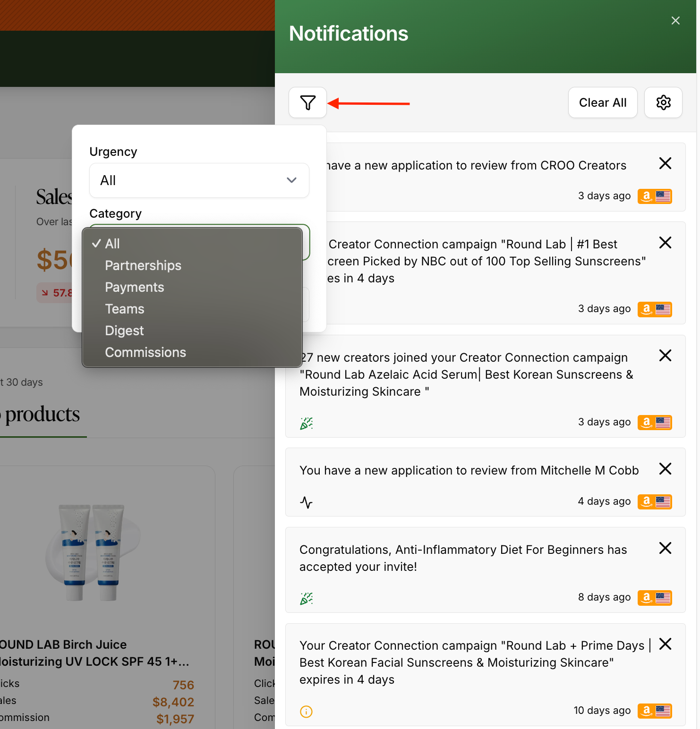Click the orange info icon on Prime Days notification
The width and height of the screenshot is (700, 729).
[306, 712]
